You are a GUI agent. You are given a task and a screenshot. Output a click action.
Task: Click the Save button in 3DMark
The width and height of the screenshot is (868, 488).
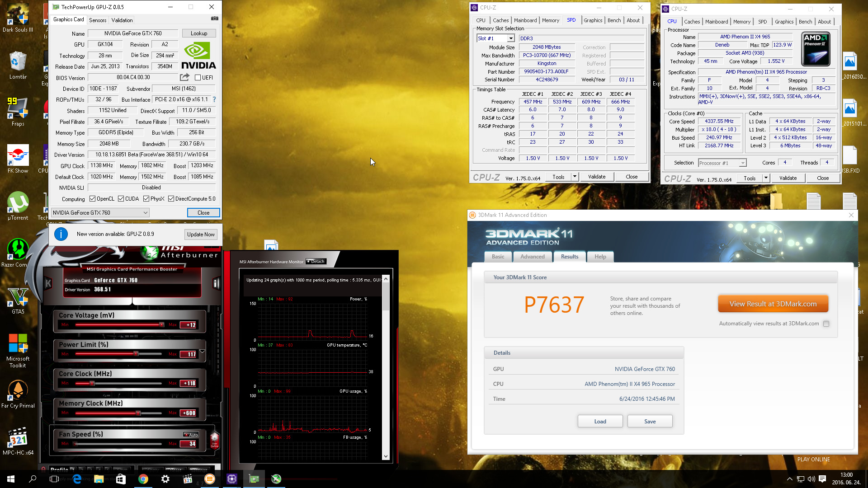coord(650,422)
